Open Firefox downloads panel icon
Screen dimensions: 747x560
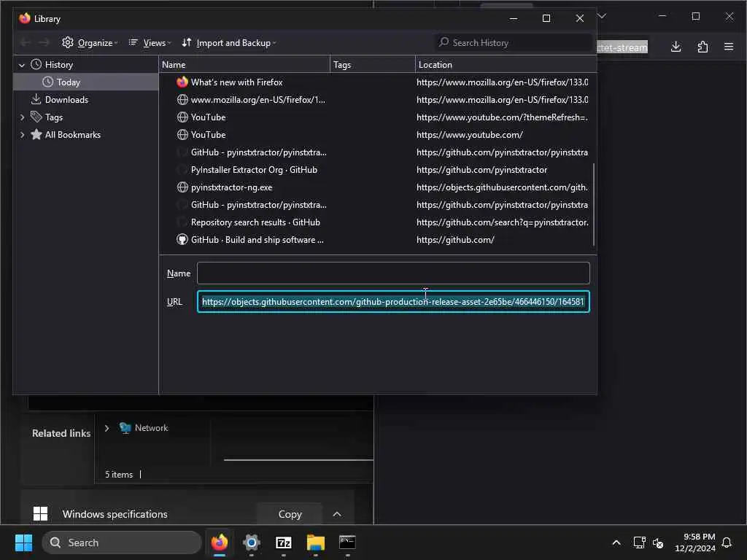click(676, 47)
